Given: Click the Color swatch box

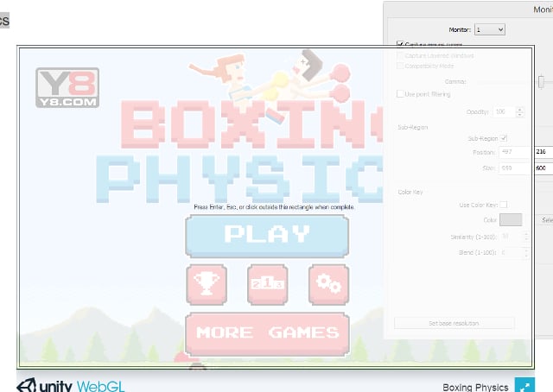Looking at the screenshot, I should pos(511,219).
